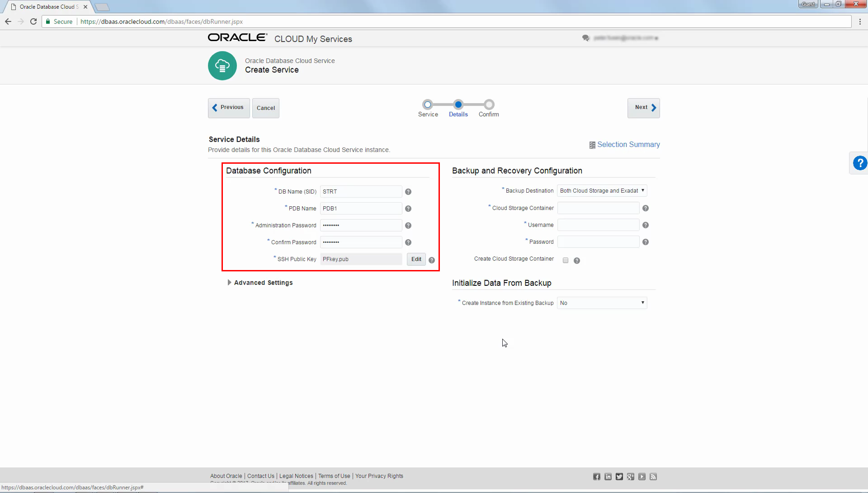Image resolution: width=868 pixels, height=493 pixels.
Task: Click the browser forward arrow
Action: click(21, 21)
